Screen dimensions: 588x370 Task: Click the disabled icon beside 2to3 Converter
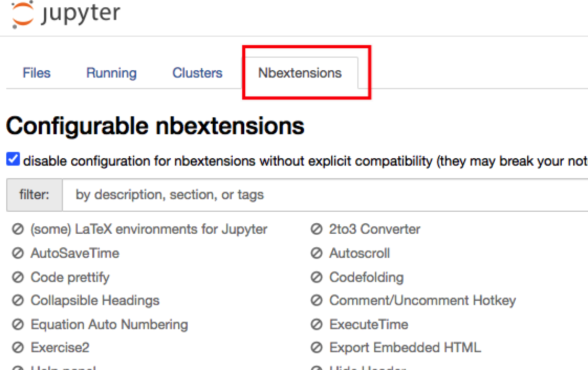316,230
